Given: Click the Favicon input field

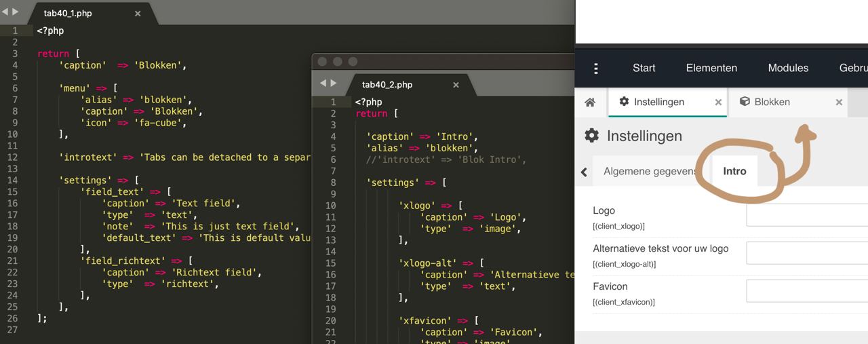Looking at the screenshot, I should coord(807,291).
